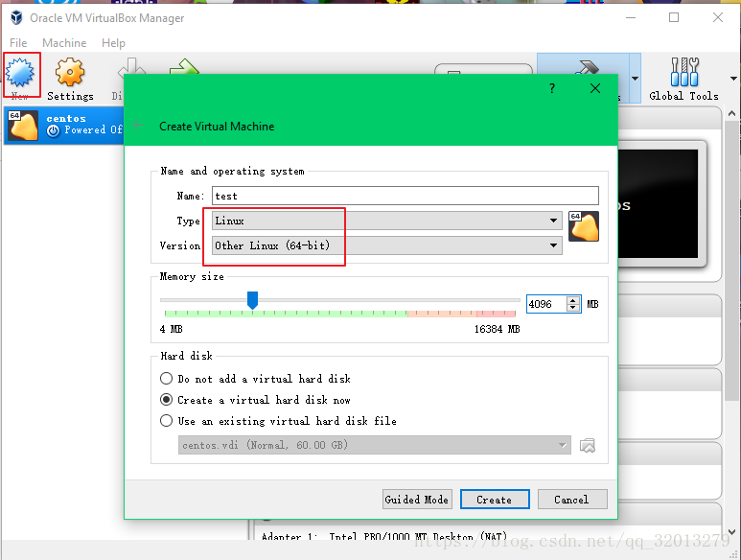Click the Start green arrow toolbar icon
The image size is (741, 560).
184,66
